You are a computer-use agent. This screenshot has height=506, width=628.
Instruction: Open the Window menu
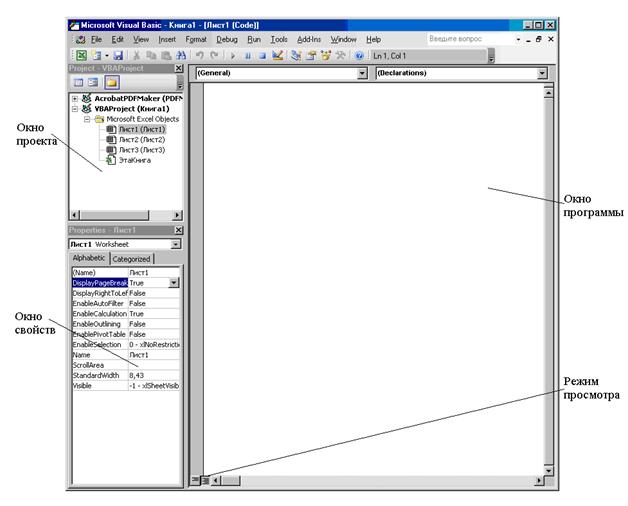343,39
